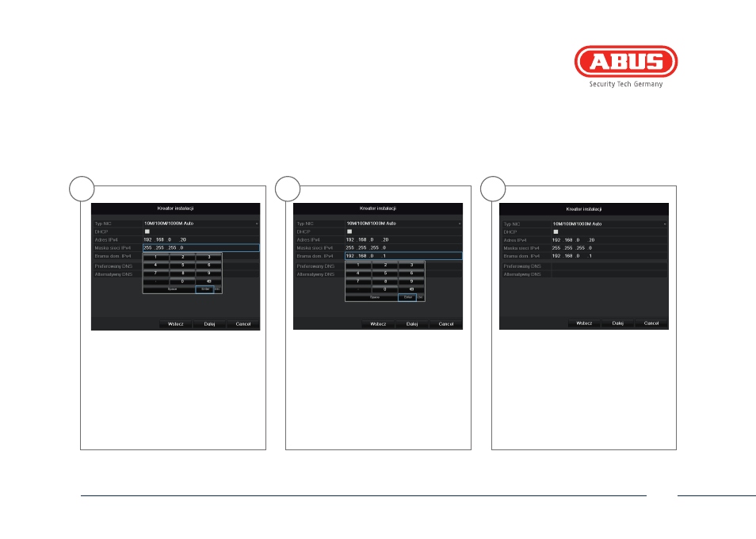Image resolution: width=756 pixels, height=539 pixels.
Task: Tap keypad digit 2 in left window
Action: point(183,257)
